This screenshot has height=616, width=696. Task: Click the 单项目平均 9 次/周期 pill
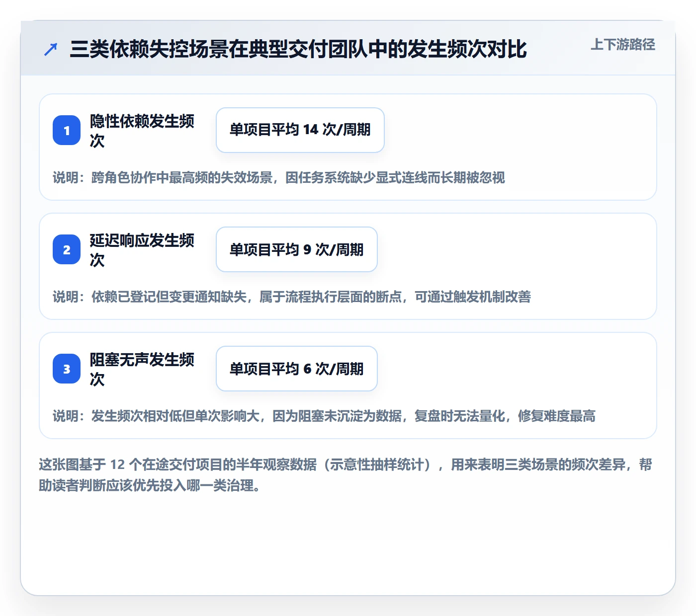pos(297,249)
